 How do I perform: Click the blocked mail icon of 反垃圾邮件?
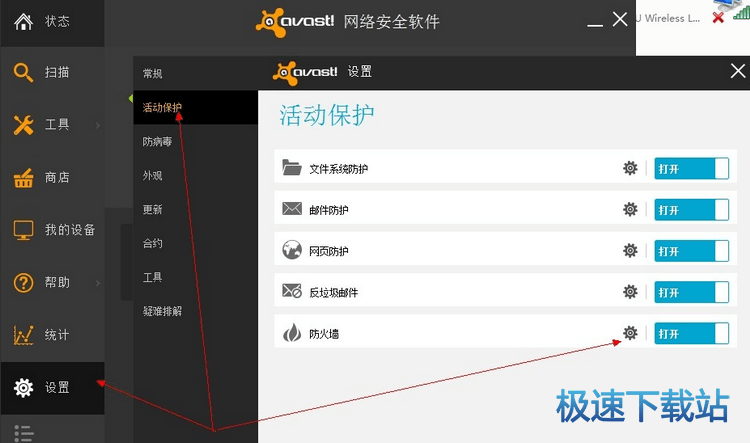tap(292, 291)
